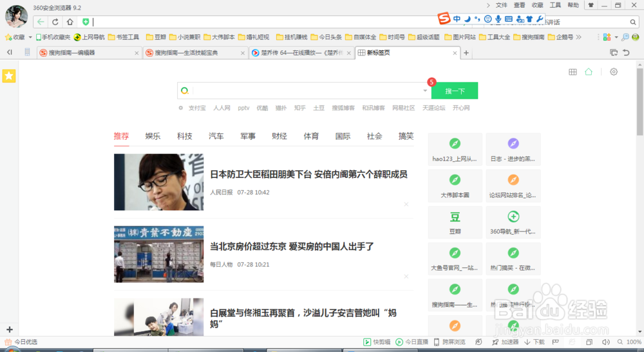This screenshot has width=644, height=352.
Task: Show more bookmarks with » chevron
Action: (x=579, y=37)
